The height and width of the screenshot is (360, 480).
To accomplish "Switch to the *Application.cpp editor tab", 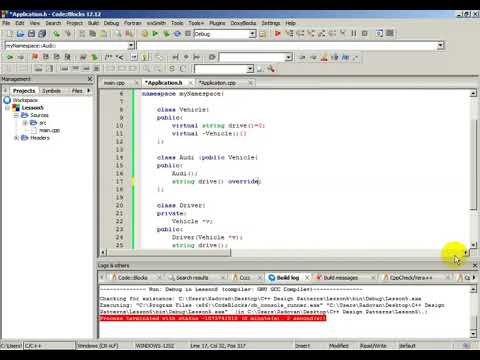I will click(217, 83).
